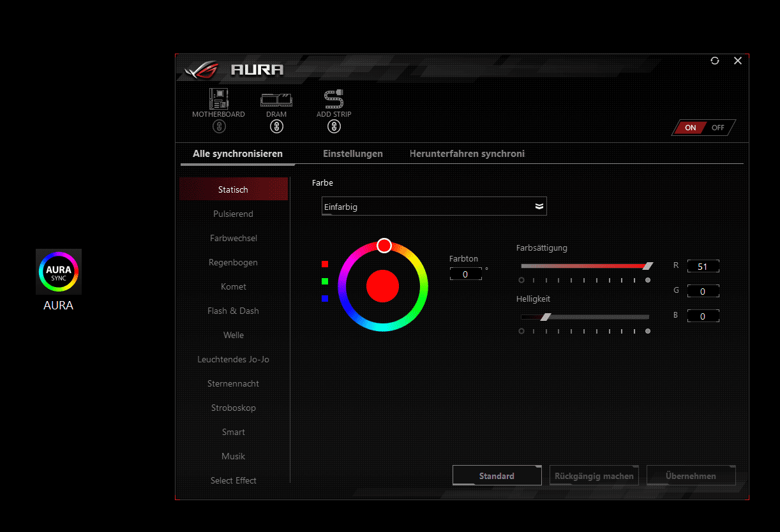Select the Komet effect

pyautogui.click(x=234, y=286)
